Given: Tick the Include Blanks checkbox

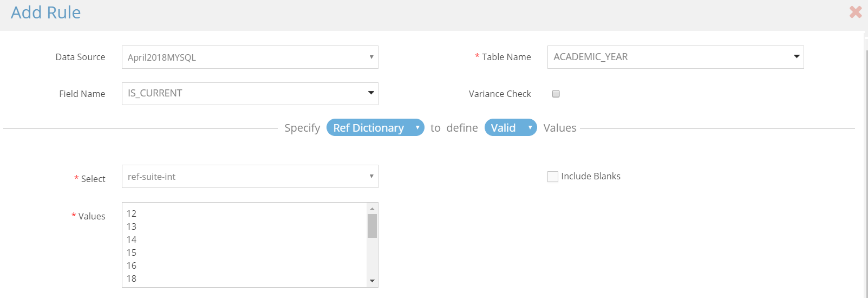Looking at the screenshot, I should [x=552, y=177].
